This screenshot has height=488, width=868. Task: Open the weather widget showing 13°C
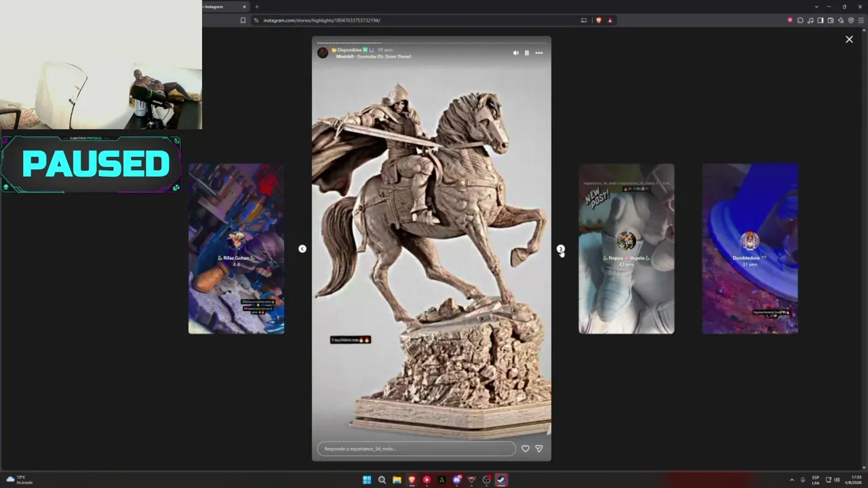point(20,480)
